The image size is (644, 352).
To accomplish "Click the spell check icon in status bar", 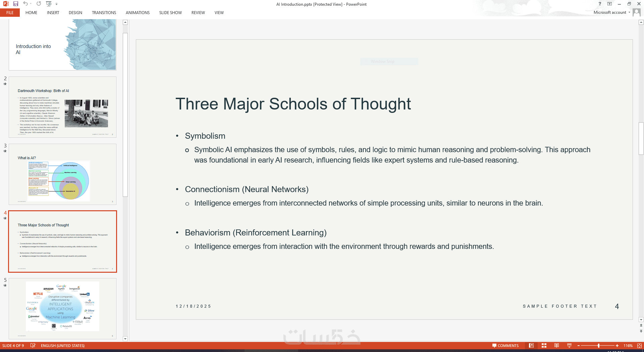I will [x=33, y=345].
